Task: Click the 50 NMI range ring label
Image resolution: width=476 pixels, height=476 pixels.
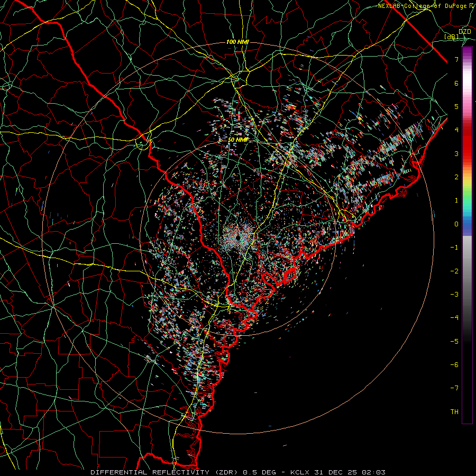Action: click(x=238, y=140)
